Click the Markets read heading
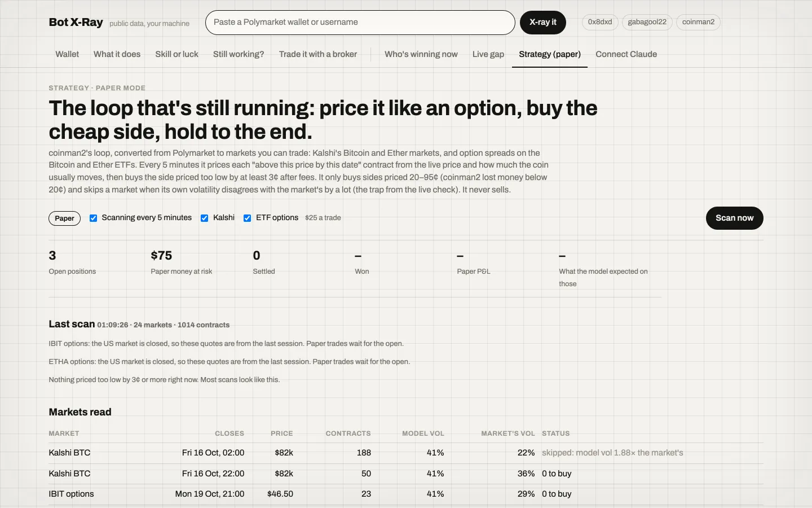This screenshot has height=508, width=812. coord(80,412)
